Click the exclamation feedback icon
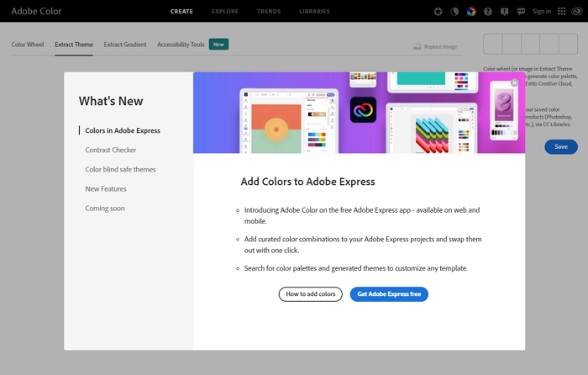 click(x=504, y=12)
